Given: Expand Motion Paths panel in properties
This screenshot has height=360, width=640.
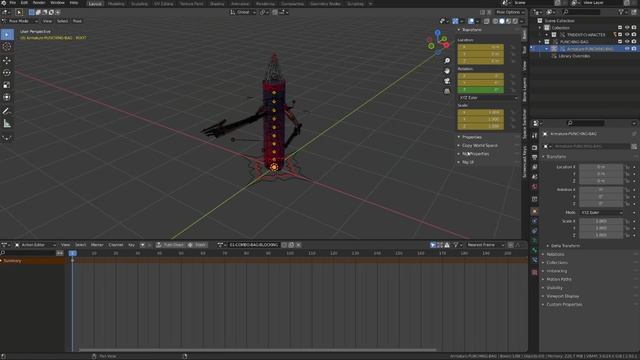Looking at the screenshot, I should (559, 280).
